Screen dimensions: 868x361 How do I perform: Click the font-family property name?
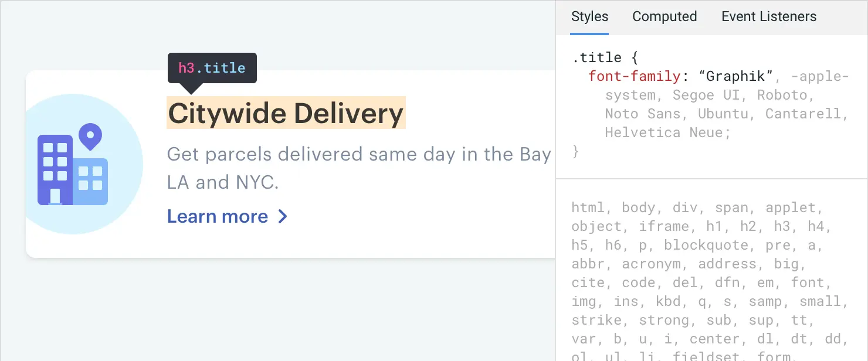[635, 76]
